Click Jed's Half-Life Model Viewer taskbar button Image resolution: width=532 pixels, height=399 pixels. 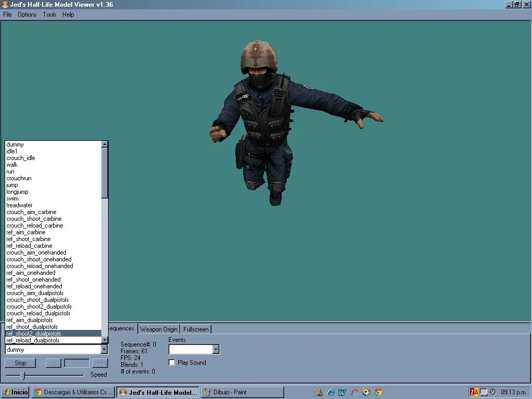click(158, 392)
